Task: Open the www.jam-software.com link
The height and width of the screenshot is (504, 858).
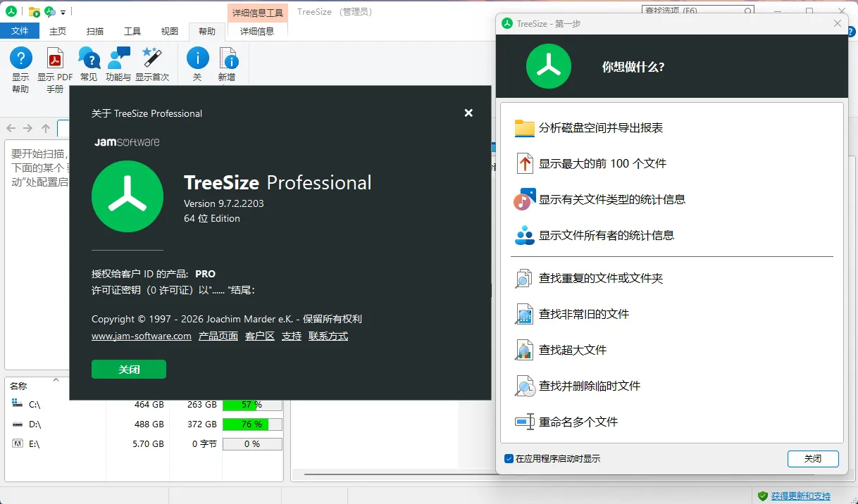Action: coord(141,336)
